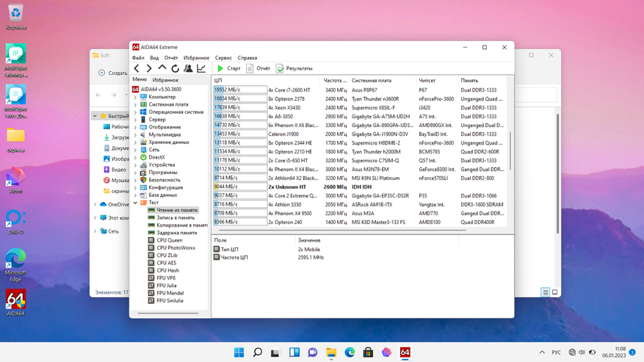This screenshot has height=362, width=644.
Task: Click the Чипсет column header
Action: coord(437,81)
